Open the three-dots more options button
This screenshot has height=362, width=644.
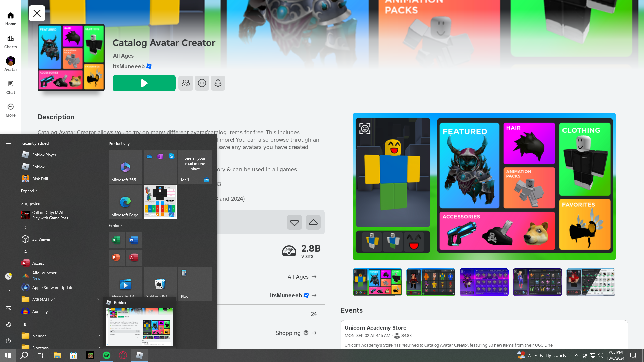202,83
